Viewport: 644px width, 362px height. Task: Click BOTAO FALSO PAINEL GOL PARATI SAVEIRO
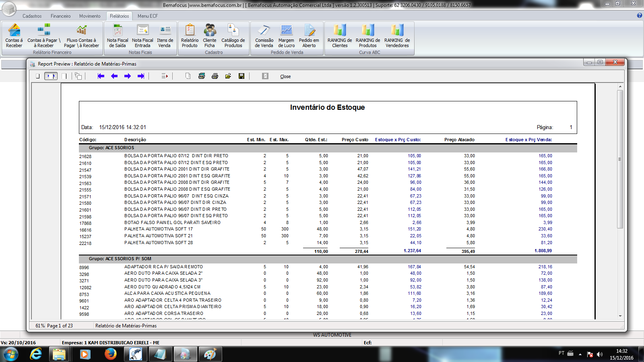pos(172,222)
